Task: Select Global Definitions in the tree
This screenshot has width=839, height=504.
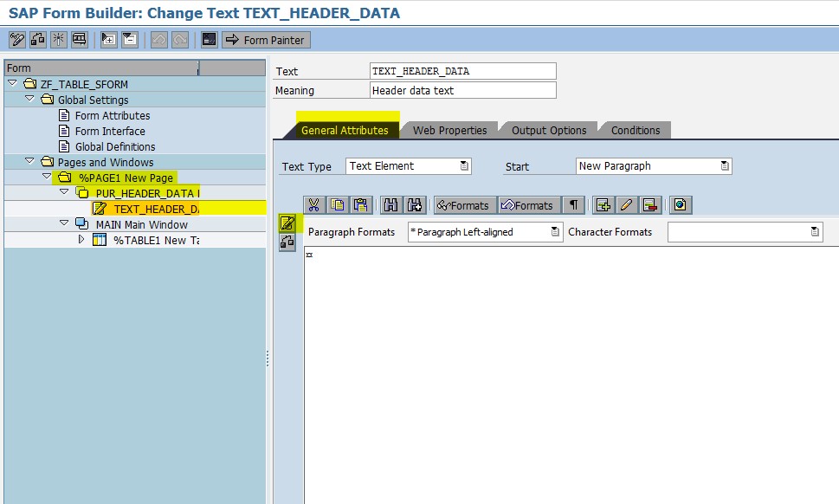Action: pyautogui.click(x=115, y=146)
